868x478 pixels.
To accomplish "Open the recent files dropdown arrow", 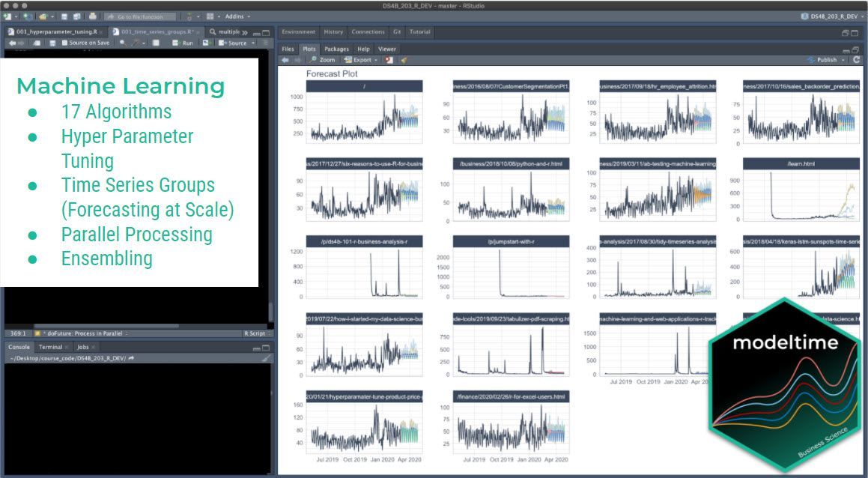I will [x=52, y=16].
